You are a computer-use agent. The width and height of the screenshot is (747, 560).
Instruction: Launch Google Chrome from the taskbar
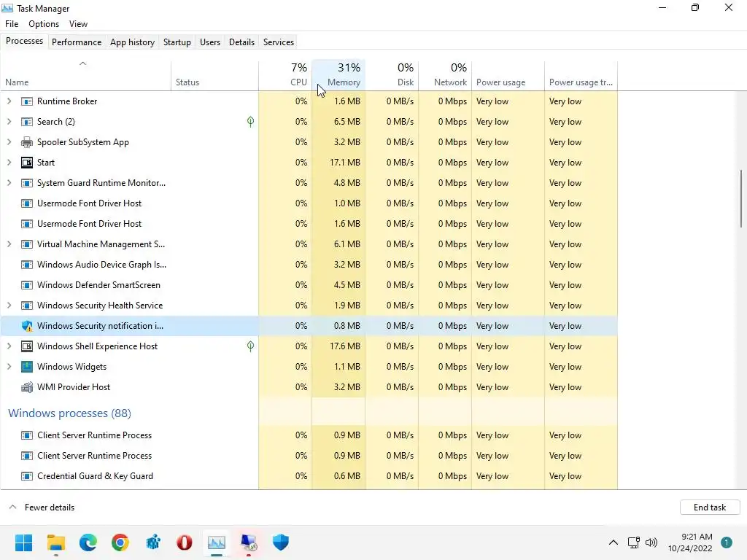click(x=120, y=542)
